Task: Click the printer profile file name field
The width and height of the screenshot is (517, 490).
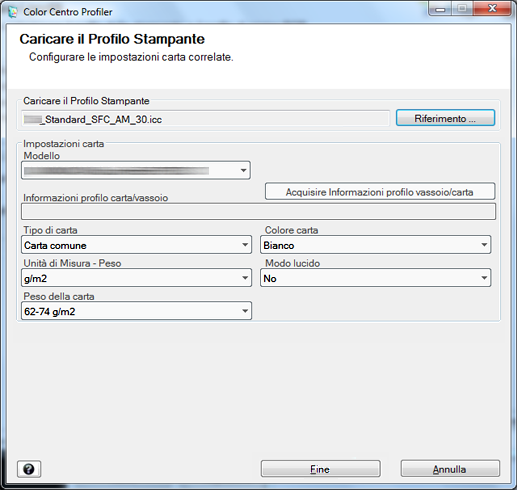Action: (x=206, y=119)
